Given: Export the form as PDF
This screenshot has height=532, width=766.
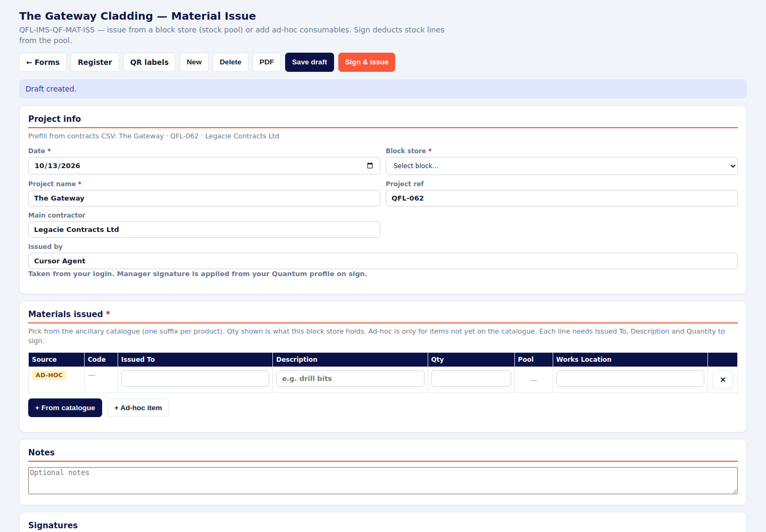Looking at the screenshot, I should pos(267,62).
